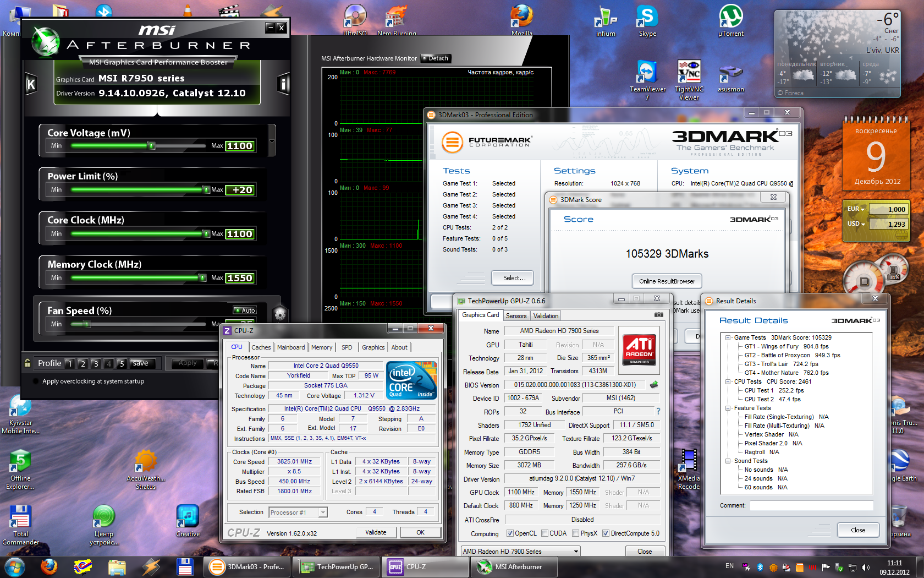This screenshot has width=924, height=578.
Task: Open UltraISO desktop shortcut
Action: click(x=355, y=20)
